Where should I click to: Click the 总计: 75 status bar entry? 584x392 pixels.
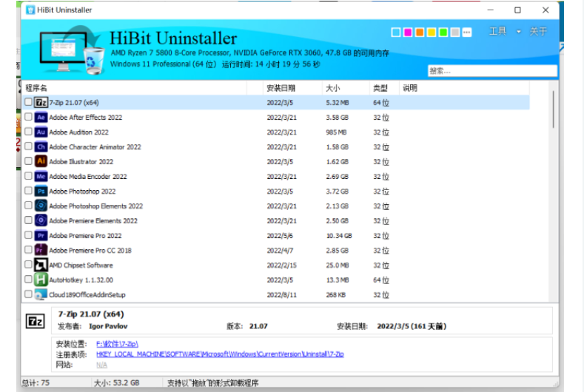click(x=36, y=382)
